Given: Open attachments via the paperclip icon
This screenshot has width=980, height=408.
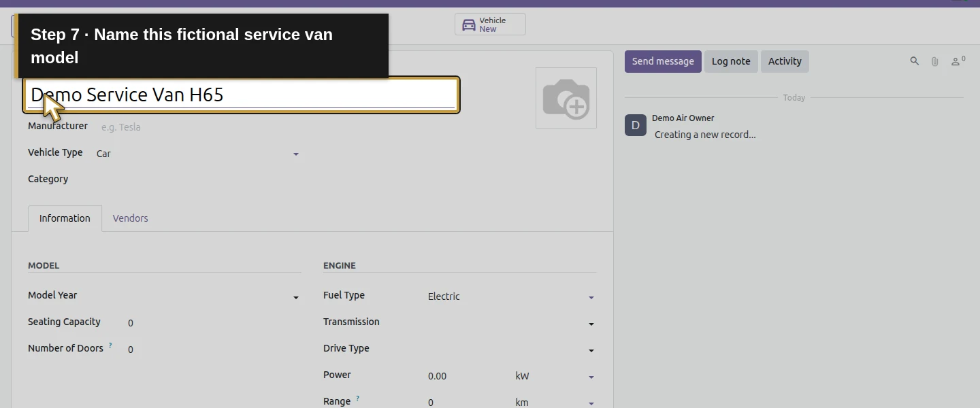Looking at the screenshot, I should click(x=935, y=61).
